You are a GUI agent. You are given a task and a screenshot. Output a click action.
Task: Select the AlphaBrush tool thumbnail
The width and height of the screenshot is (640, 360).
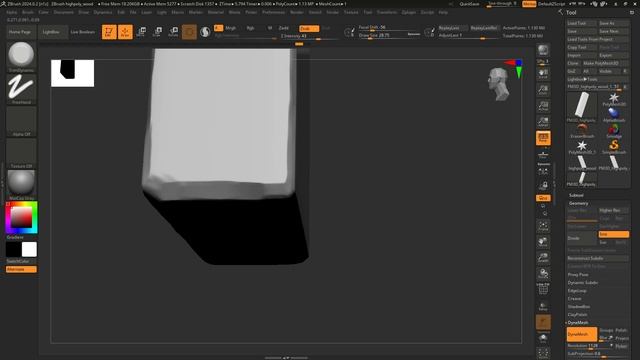pyautogui.click(x=613, y=115)
